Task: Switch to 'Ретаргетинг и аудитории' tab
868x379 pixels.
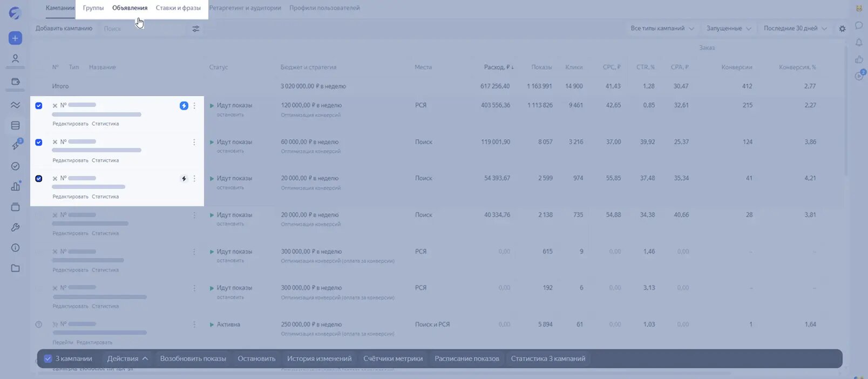Action: [245, 8]
